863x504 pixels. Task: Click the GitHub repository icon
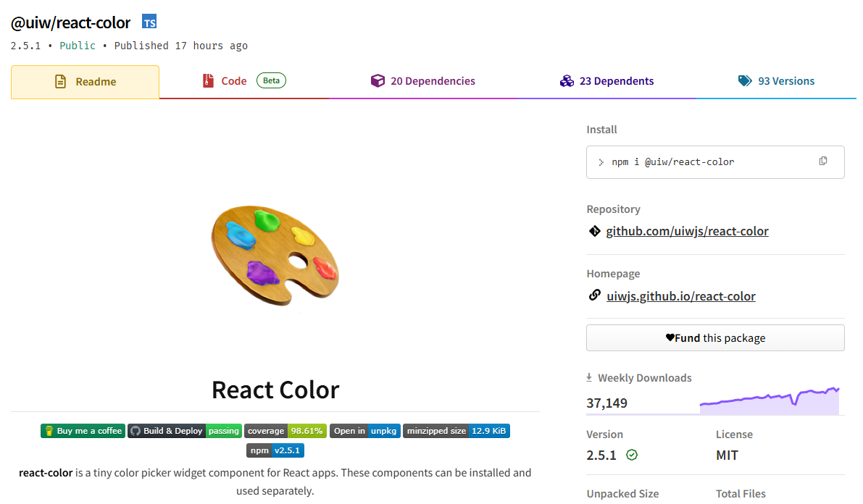[595, 230]
